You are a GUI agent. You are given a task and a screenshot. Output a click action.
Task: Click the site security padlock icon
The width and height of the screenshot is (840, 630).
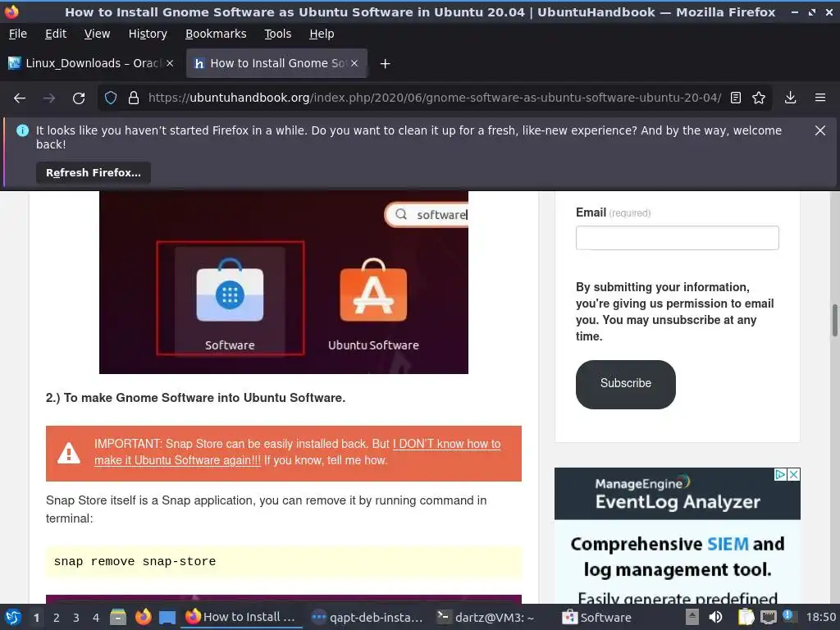coord(134,98)
